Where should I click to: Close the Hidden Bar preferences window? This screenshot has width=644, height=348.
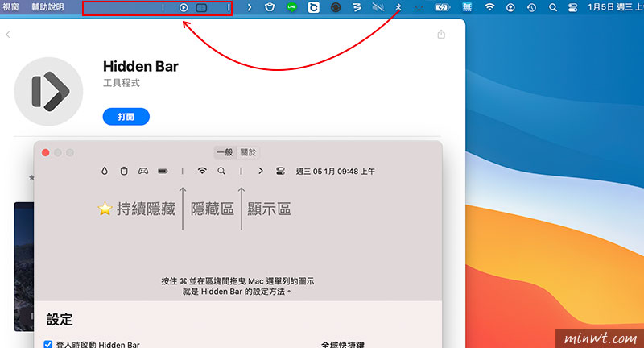click(x=46, y=153)
